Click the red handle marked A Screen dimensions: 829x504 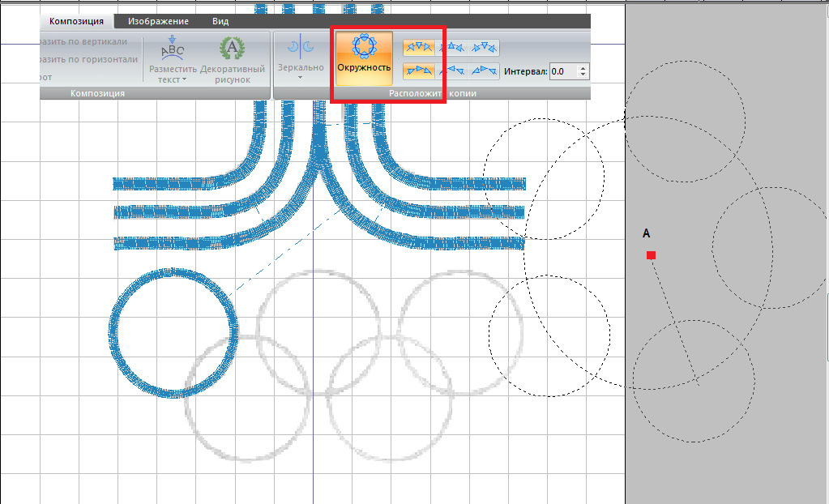(x=651, y=255)
